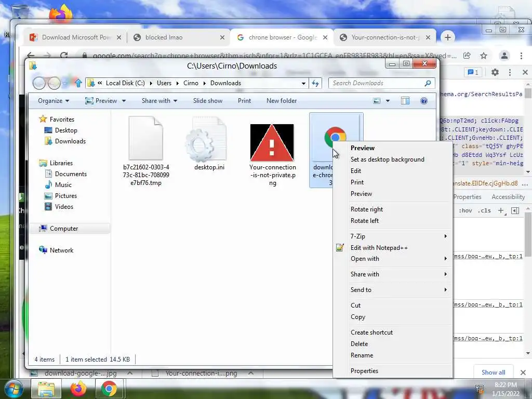Open Properties from the context menu

[x=364, y=371]
